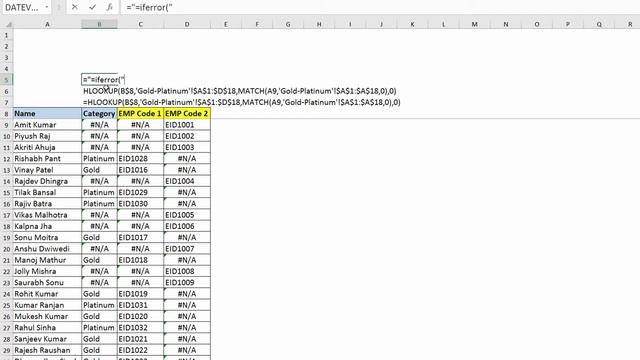Image resolution: width=640 pixels, height=360 pixels.
Task: Select the cell 'Amit Kumar'
Action: [47, 125]
